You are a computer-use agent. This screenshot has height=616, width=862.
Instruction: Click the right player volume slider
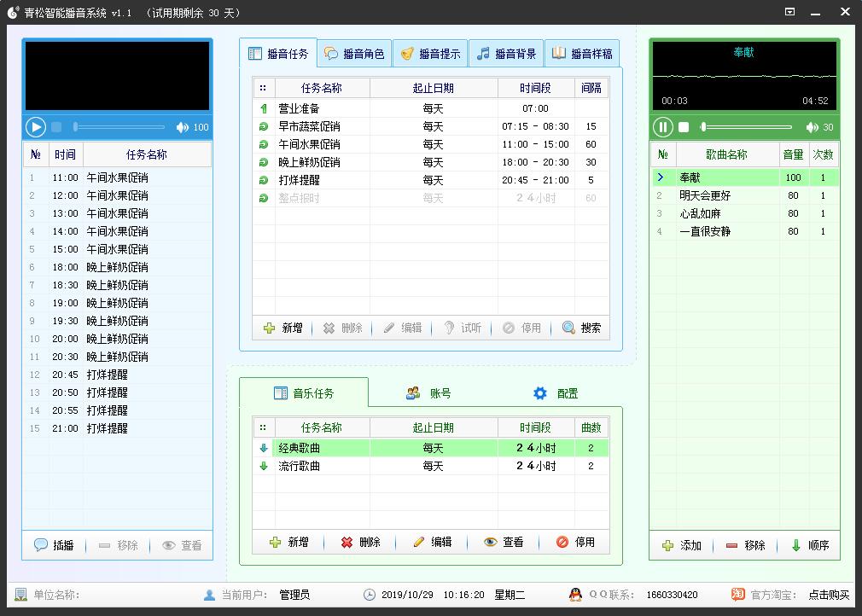tap(747, 127)
